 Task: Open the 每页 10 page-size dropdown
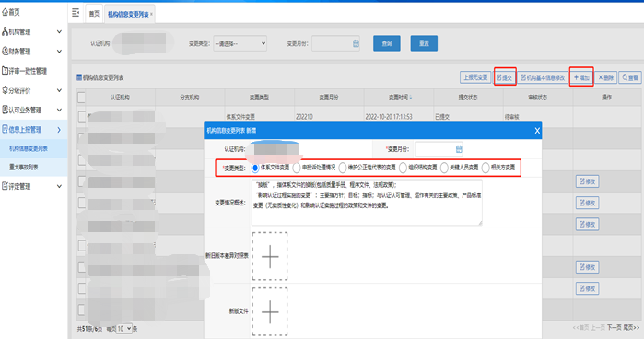pos(124,329)
